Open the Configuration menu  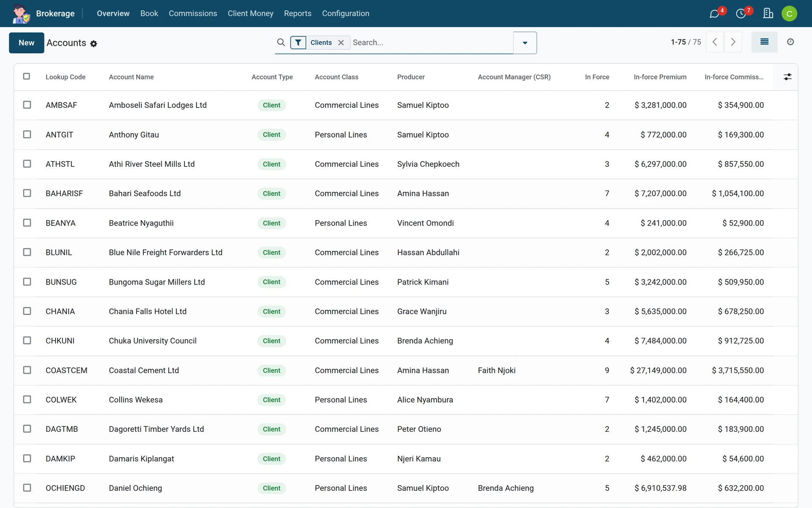[x=346, y=14]
